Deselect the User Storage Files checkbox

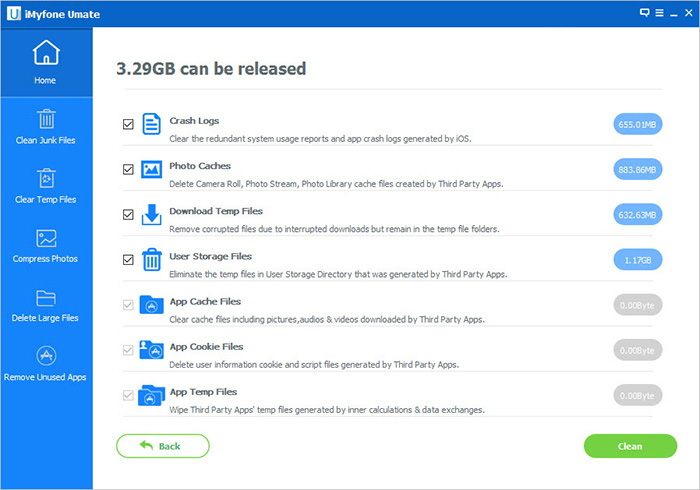[127, 260]
